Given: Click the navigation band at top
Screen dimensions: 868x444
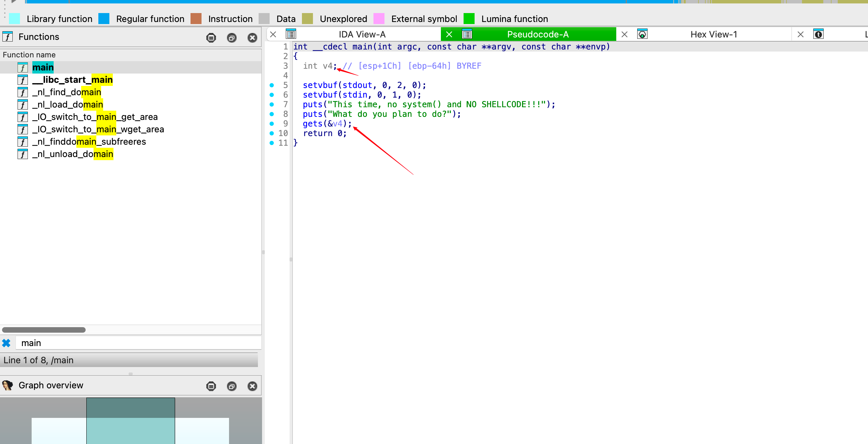Looking at the screenshot, I should [447, 2].
